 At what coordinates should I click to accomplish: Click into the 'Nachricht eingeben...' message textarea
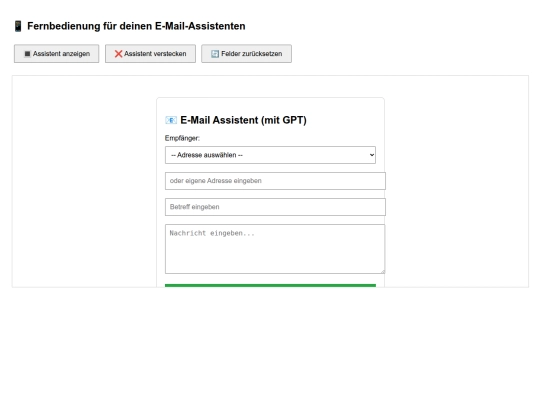[x=275, y=249]
